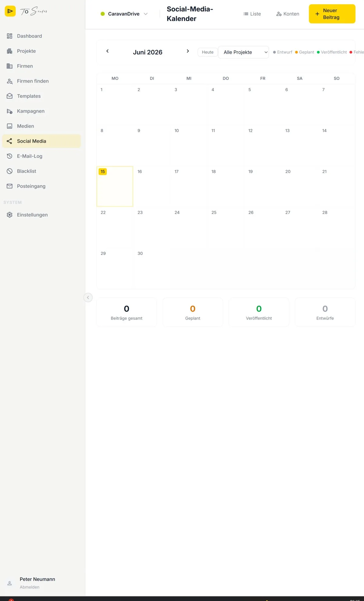Click the Peter Neumann user name
364x601 pixels.
pos(38,579)
